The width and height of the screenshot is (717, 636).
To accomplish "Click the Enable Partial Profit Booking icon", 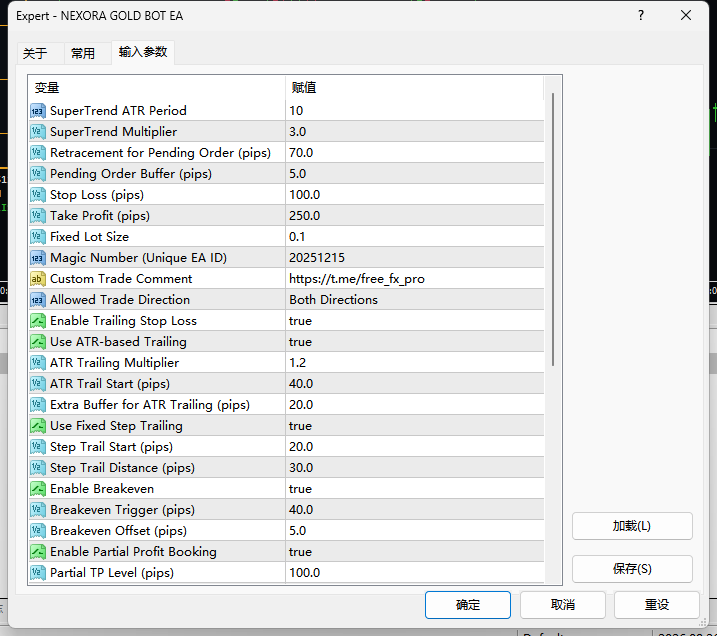I will (x=38, y=552).
